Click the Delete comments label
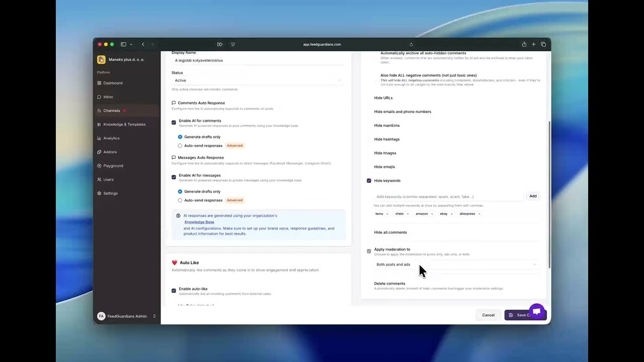644x362 pixels. pyautogui.click(x=389, y=284)
